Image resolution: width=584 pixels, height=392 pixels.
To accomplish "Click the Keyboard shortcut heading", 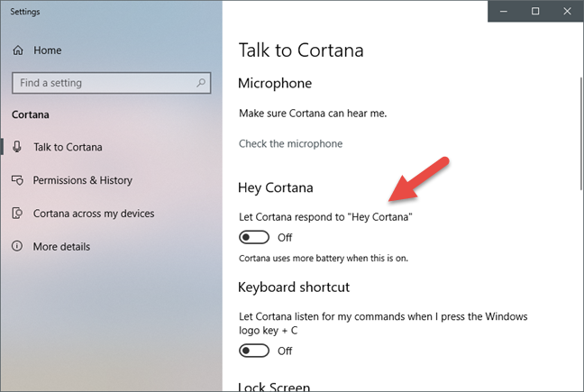I will pos(294,287).
